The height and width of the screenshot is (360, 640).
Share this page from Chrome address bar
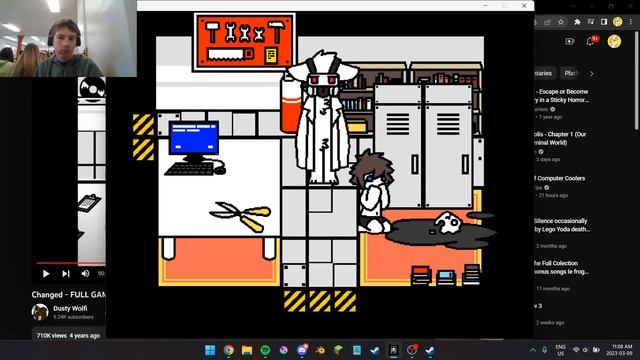547,22
